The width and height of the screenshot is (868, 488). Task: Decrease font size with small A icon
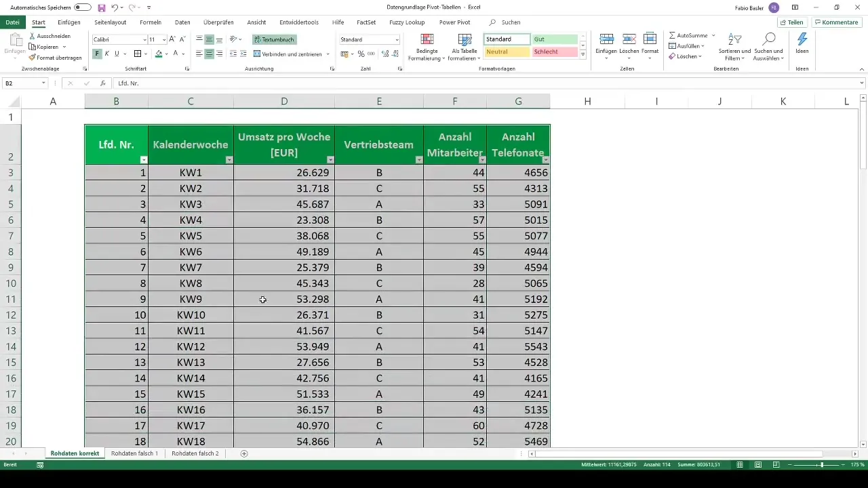coord(183,39)
